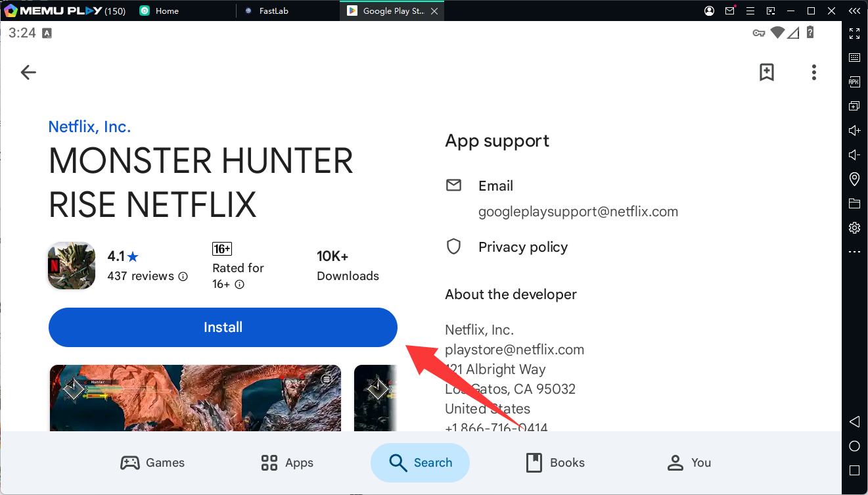This screenshot has height=495, width=868.
Task: Click the Monster Hunter app icon
Action: (x=72, y=266)
